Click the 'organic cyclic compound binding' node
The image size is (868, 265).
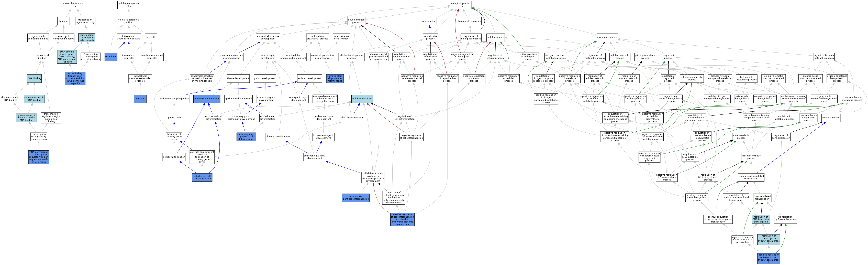pyautogui.click(x=38, y=37)
